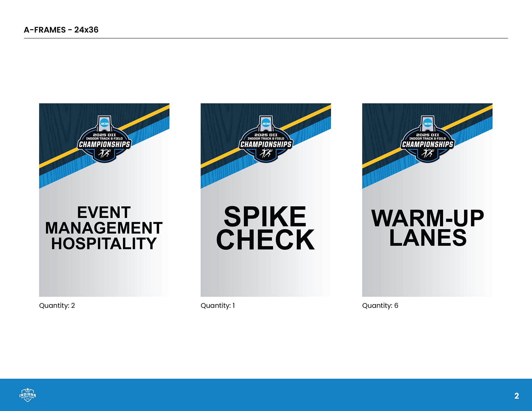Click the A-FRAMES - 24x36 heading
The height and width of the screenshot is (411, 532).
point(61,30)
